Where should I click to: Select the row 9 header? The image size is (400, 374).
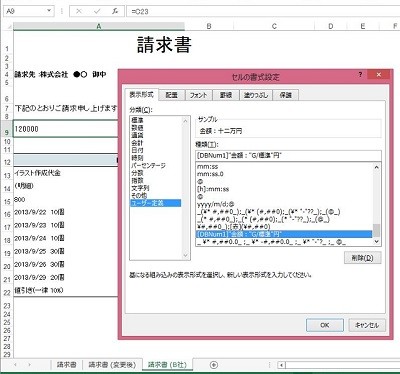7,129
